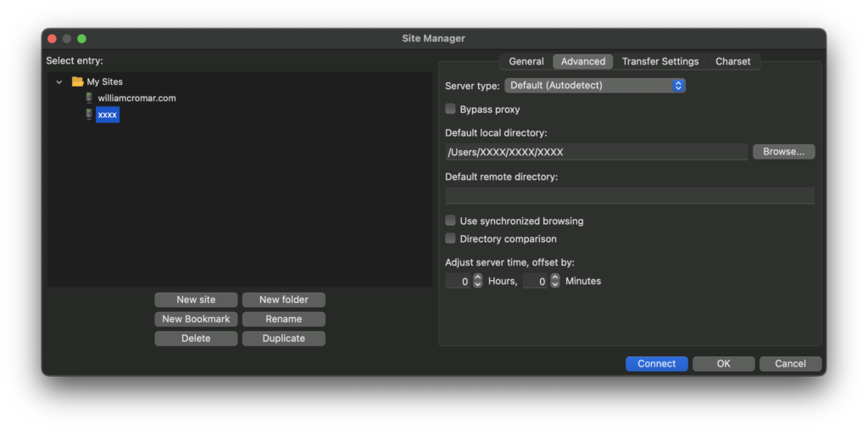The height and width of the screenshot is (431, 868).
Task: Click the williamcromar.com server icon
Action: click(x=89, y=98)
